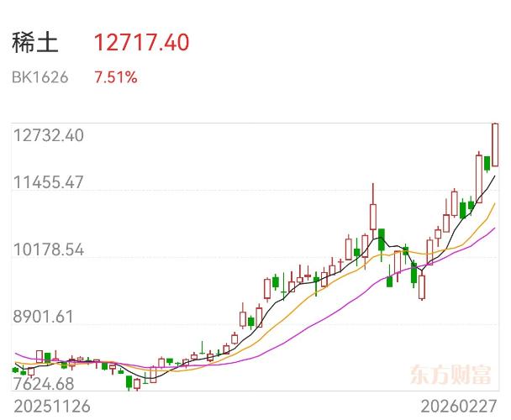Click the 东方财富 watermark logo
The image size is (511, 420).
[452, 372]
